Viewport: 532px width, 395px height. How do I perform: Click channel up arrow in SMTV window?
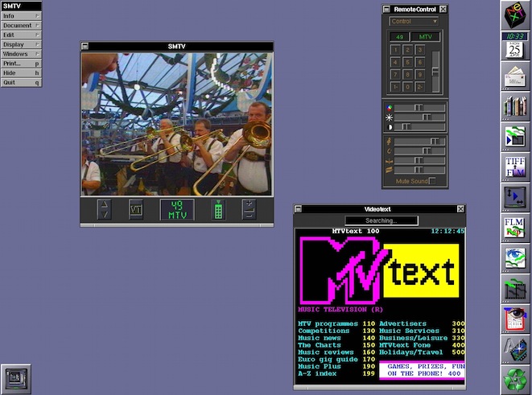click(x=104, y=204)
